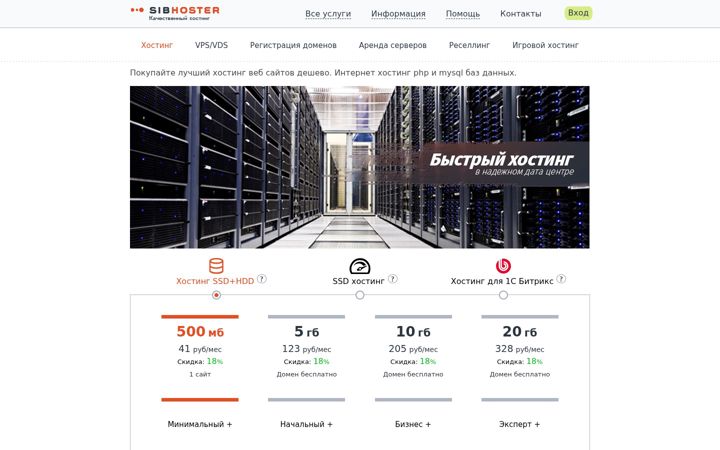Open the Реселлинг section
The width and height of the screenshot is (720, 450).
point(469,45)
